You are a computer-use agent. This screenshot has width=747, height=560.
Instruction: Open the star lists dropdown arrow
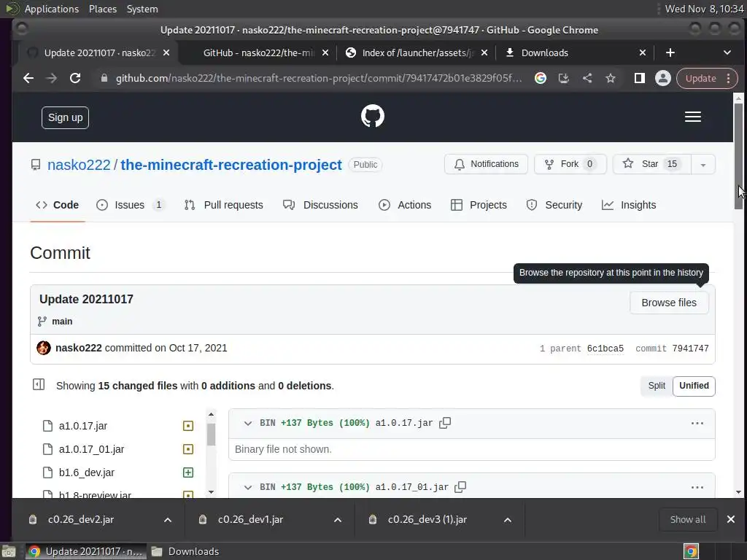pos(703,164)
